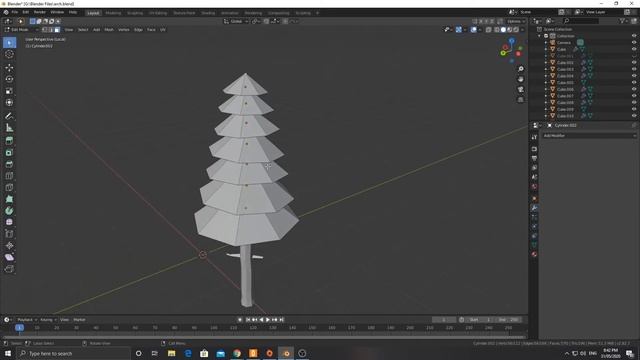
Task: Activate the Knife tool
Action: coord(9,188)
